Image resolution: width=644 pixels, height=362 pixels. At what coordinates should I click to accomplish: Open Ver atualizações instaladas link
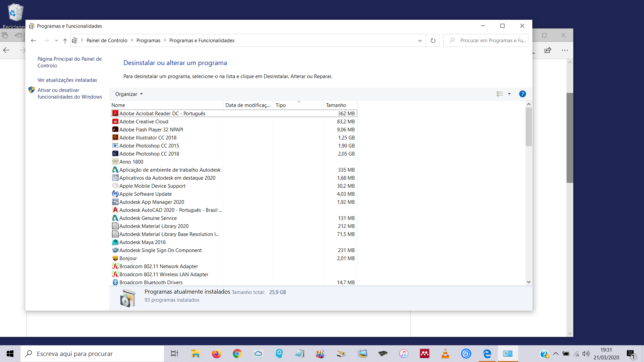point(67,80)
